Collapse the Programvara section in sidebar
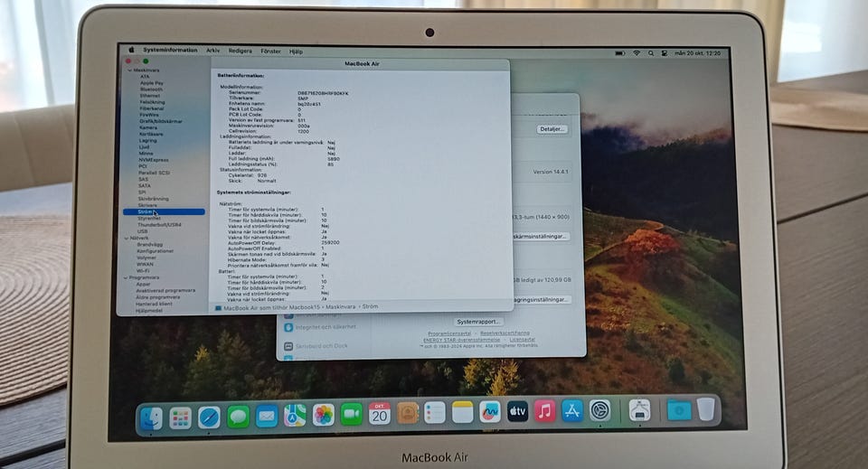868x469 pixels. click(126, 277)
